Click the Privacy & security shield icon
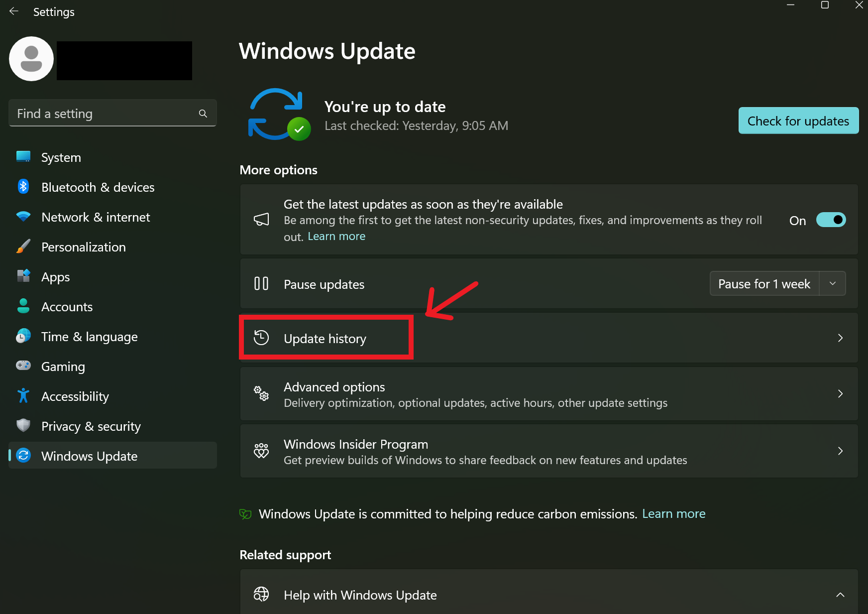 click(23, 426)
